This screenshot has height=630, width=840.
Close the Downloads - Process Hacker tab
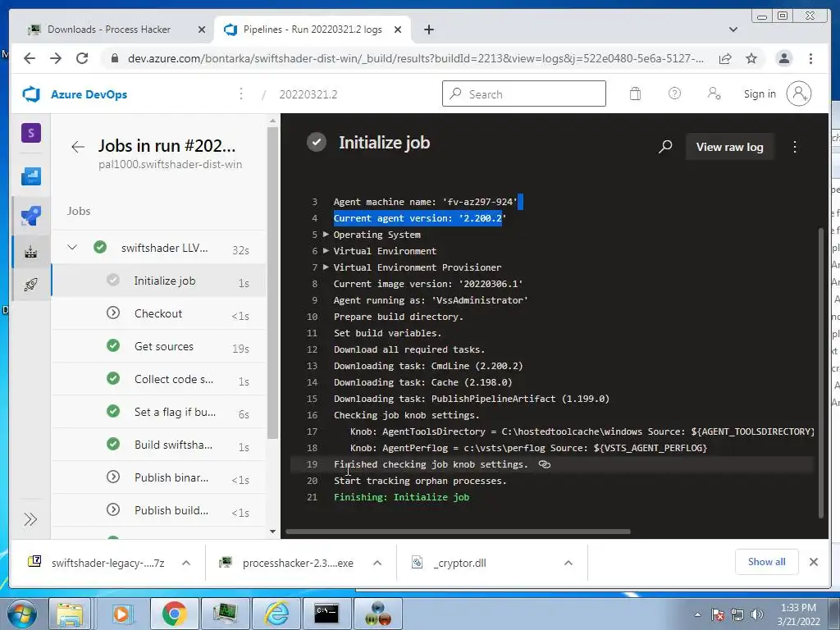pos(202,30)
